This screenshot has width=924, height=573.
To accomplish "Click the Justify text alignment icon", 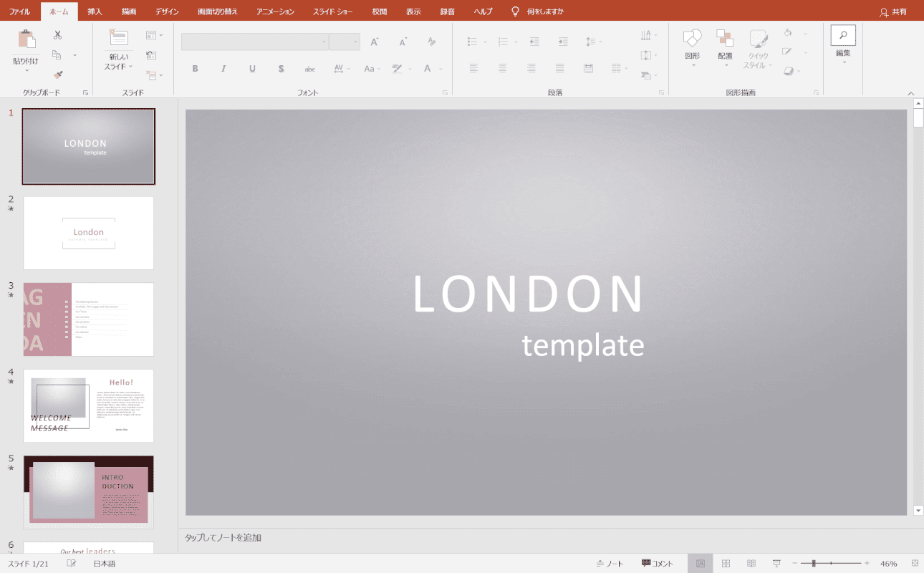I will pyautogui.click(x=560, y=69).
